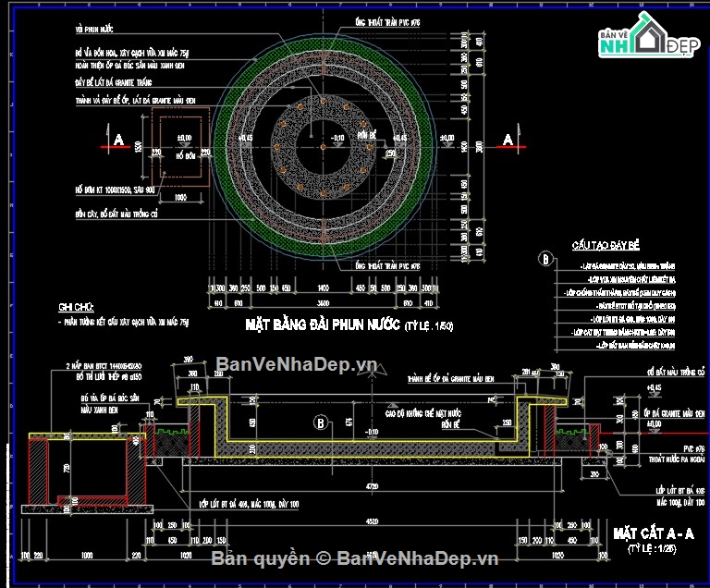Click the Bản quyền © BanVeNhaDep.vn copyright text
The image size is (710, 588).
tap(355, 558)
